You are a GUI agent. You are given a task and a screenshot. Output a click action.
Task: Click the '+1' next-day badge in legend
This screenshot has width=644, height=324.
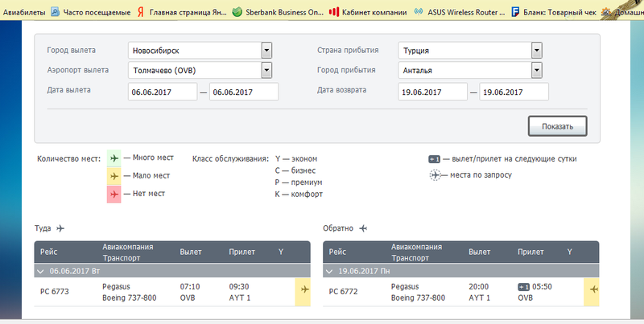[x=435, y=159]
